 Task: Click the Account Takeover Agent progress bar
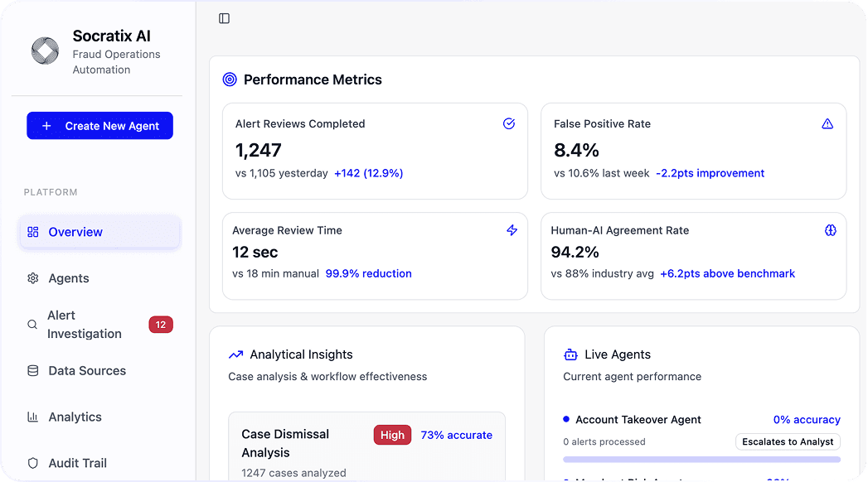[701, 459]
